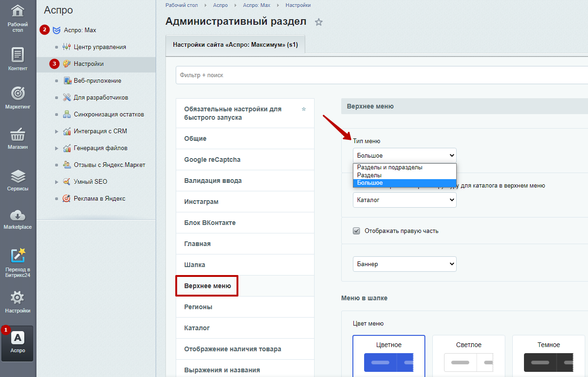
Task: Open Для разработчиков in tree
Action: pyautogui.click(x=101, y=97)
